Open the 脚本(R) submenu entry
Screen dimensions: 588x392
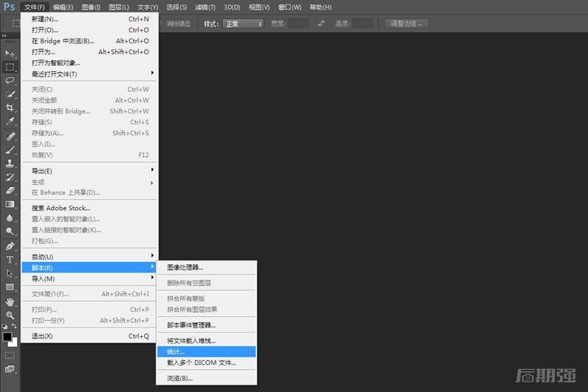click(x=90, y=267)
